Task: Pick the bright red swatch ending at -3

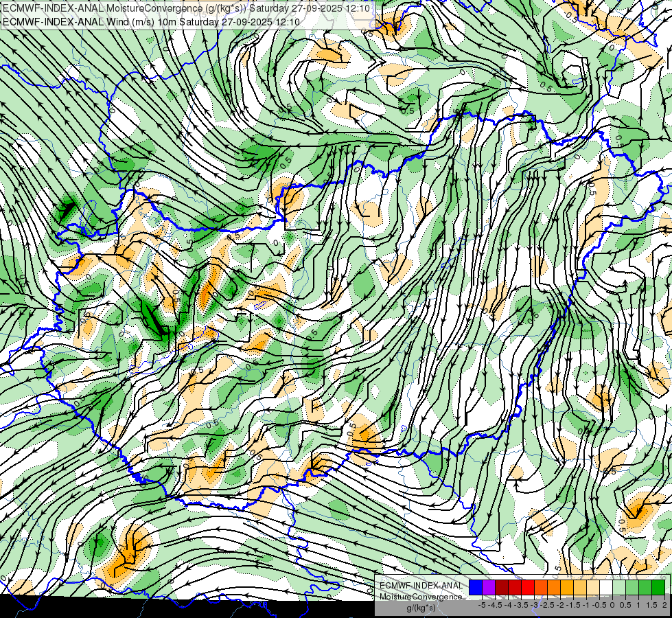Action: tap(528, 588)
